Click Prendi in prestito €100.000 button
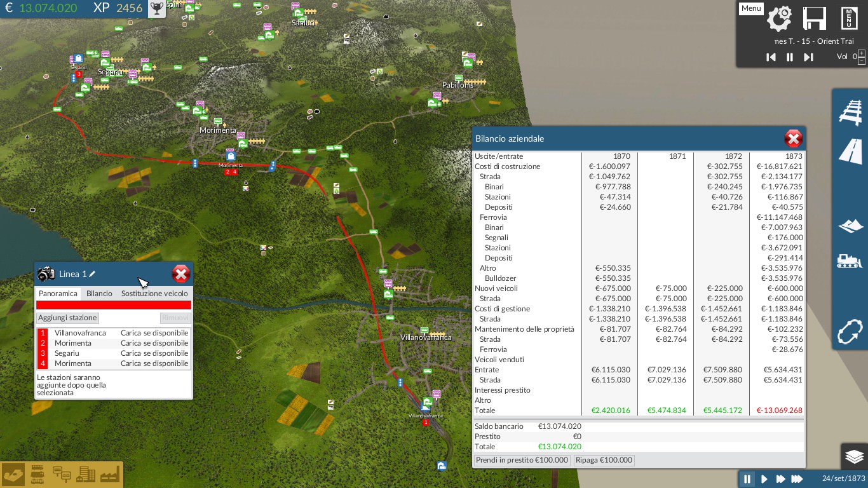This screenshot has height=488, width=868. [x=522, y=460]
